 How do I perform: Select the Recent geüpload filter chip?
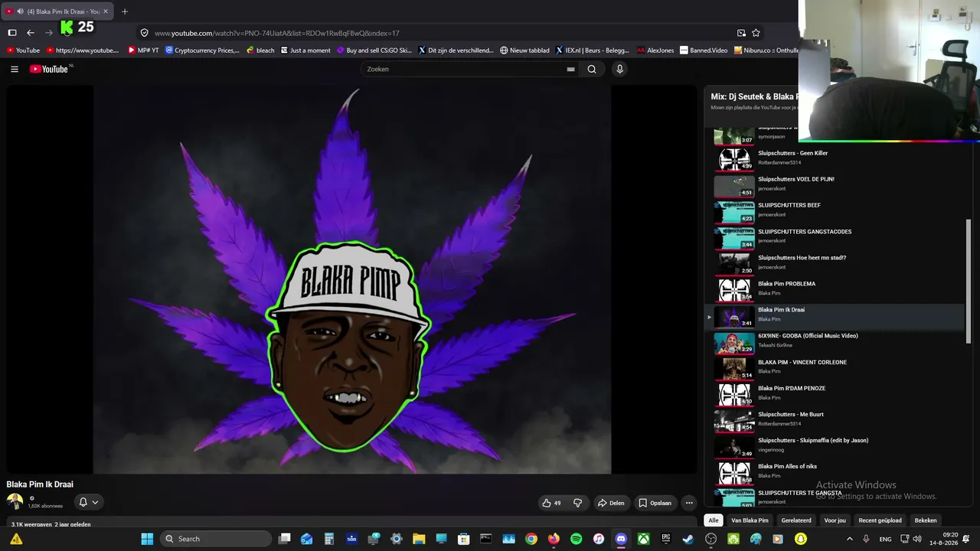(880, 520)
